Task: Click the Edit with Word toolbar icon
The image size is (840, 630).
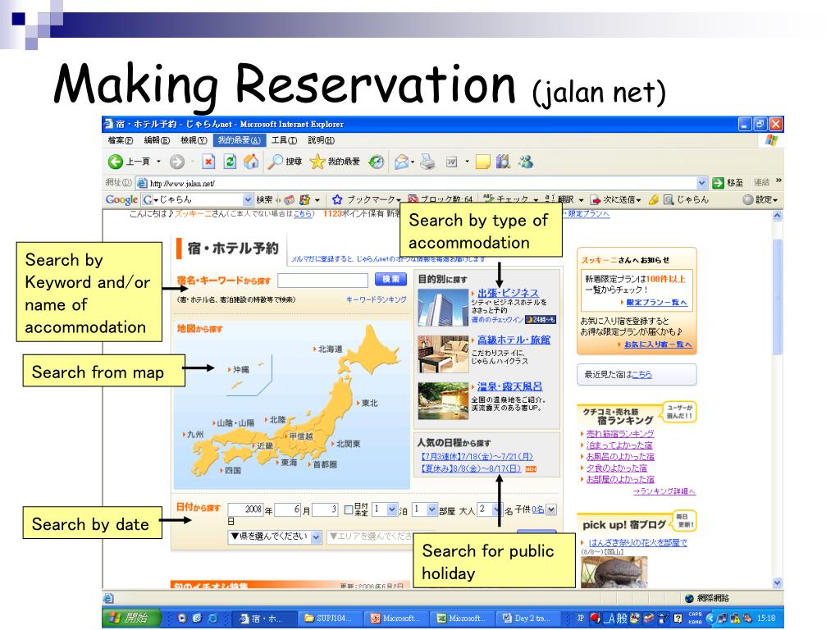Action: click(x=452, y=162)
